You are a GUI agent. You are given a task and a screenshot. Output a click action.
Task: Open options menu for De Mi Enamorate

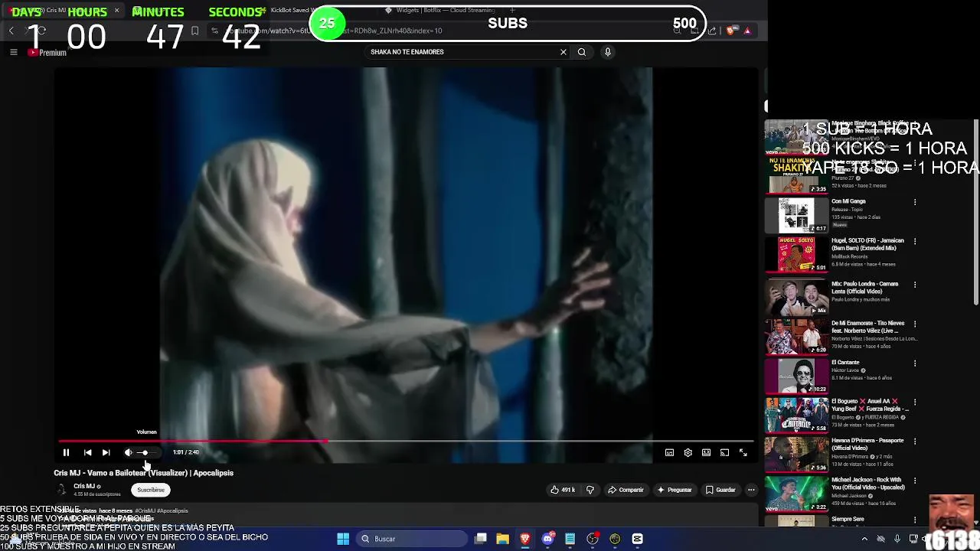tap(915, 324)
